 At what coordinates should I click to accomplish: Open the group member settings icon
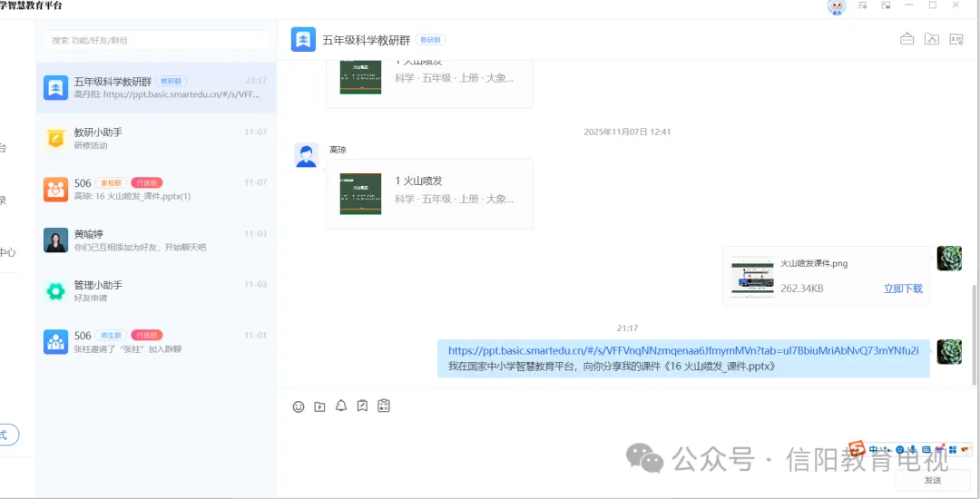pos(956,39)
